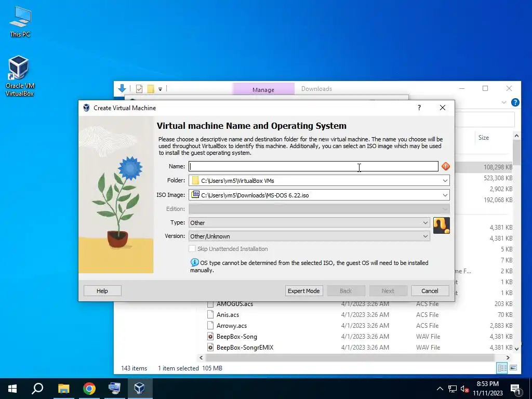
Task: Click the question mark help button in dialog title
Action: point(419,108)
